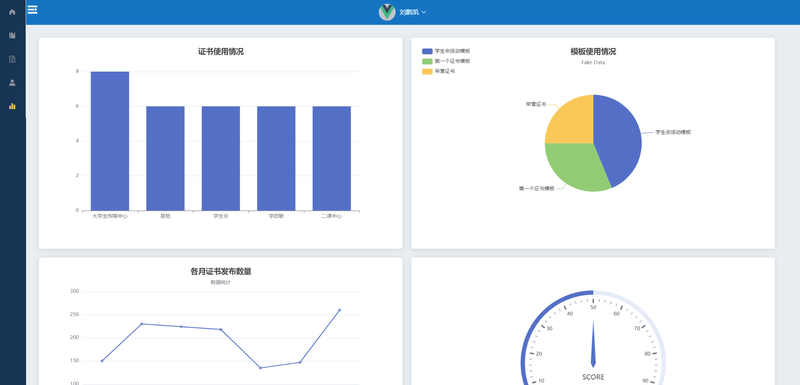Open the home icon in sidebar
This screenshot has width=800, height=385.
pyautogui.click(x=12, y=12)
